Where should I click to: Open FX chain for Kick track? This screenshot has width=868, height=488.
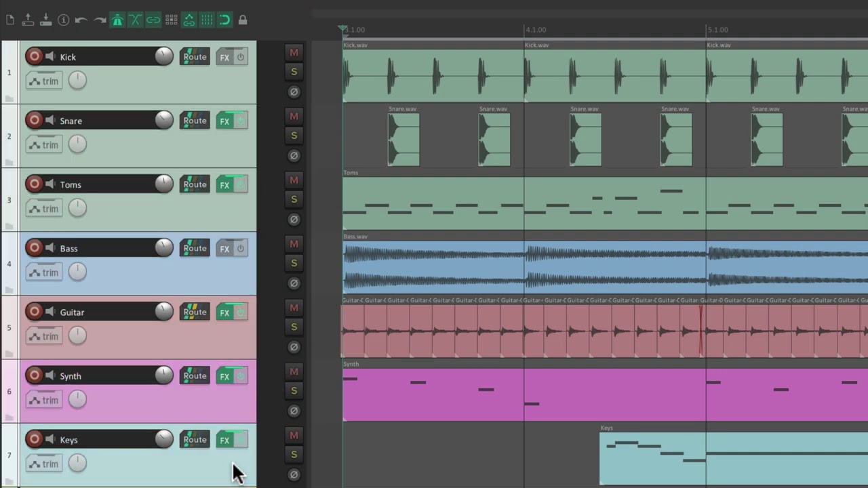[224, 57]
